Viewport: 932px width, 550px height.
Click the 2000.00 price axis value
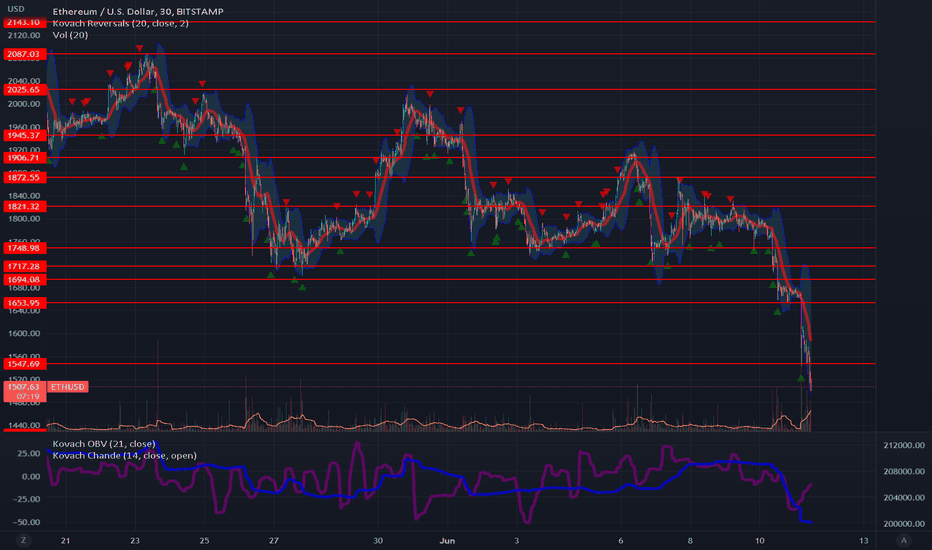click(24, 104)
